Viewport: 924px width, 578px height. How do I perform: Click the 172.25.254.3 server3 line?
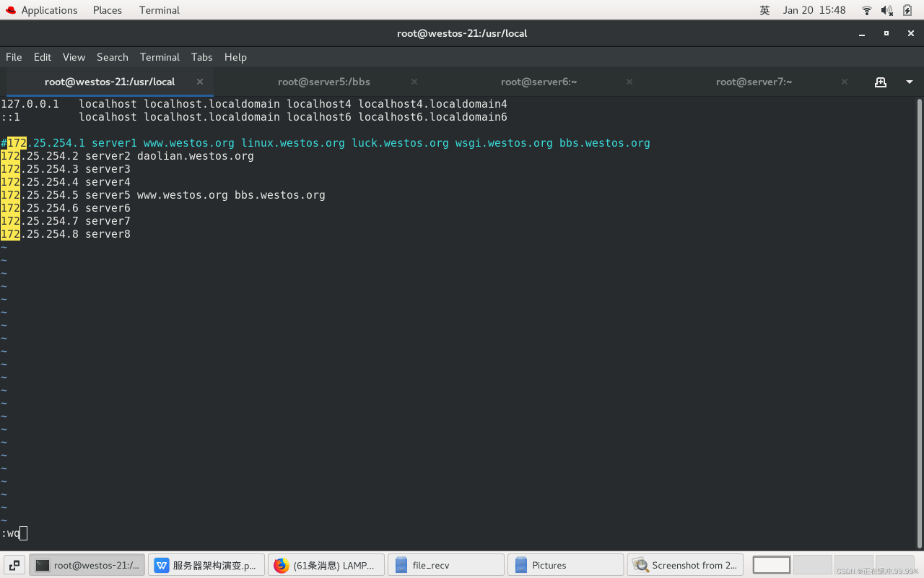point(66,169)
